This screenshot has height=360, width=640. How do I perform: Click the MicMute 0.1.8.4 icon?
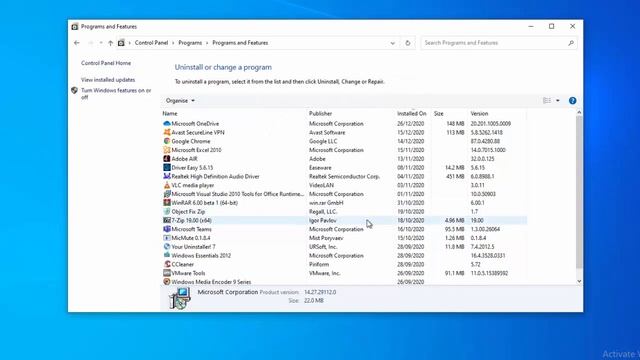click(x=167, y=238)
